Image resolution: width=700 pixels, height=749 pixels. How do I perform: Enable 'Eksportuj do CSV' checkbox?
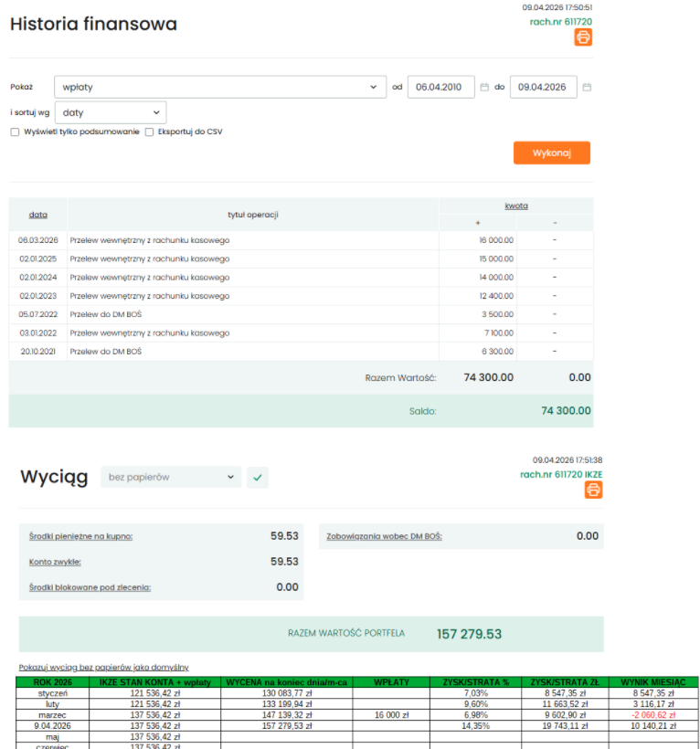[149, 132]
